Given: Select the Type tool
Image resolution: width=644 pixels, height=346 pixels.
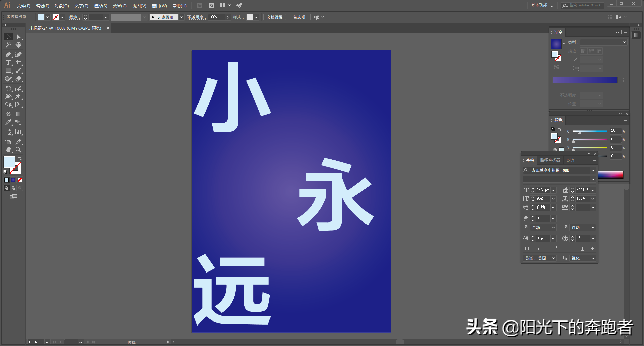Looking at the screenshot, I should (x=8, y=62).
